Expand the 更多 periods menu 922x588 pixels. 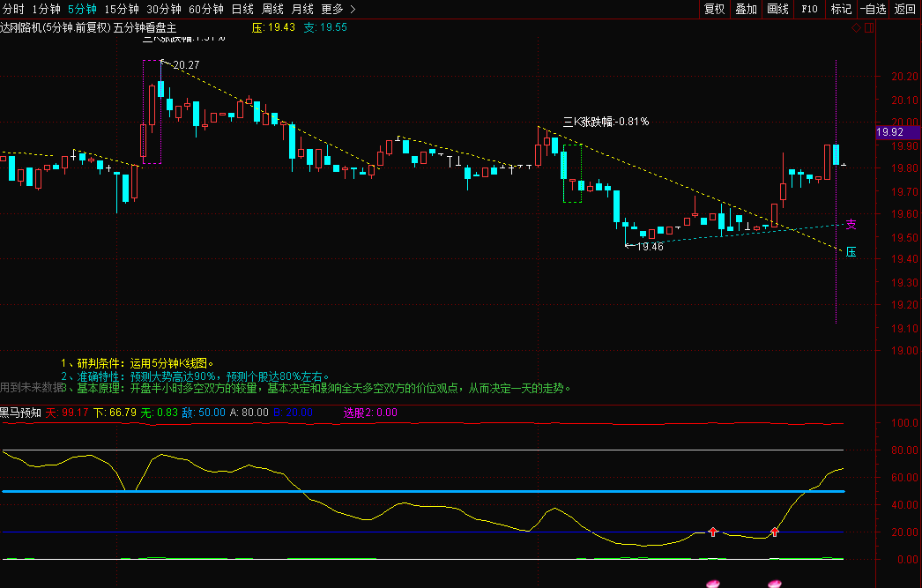tap(338, 9)
